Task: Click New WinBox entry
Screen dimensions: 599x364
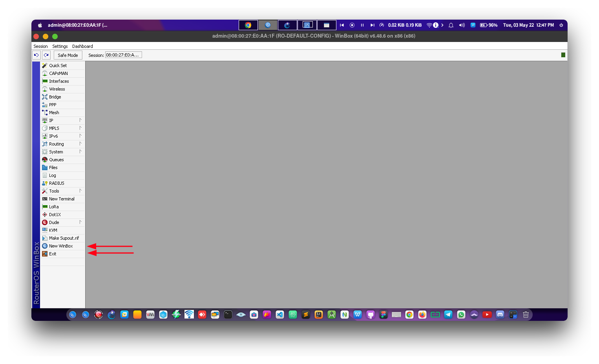Action: (x=61, y=246)
